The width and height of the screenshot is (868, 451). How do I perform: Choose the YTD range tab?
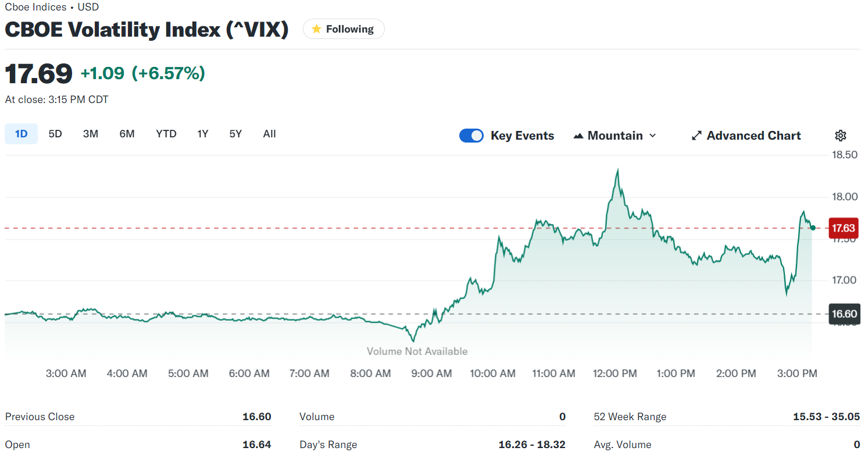(x=166, y=134)
